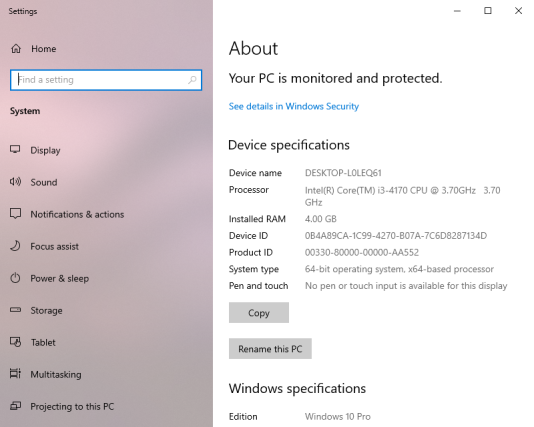Switch to Storage settings
Screen dimensions: 534x427
(x=46, y=311)
